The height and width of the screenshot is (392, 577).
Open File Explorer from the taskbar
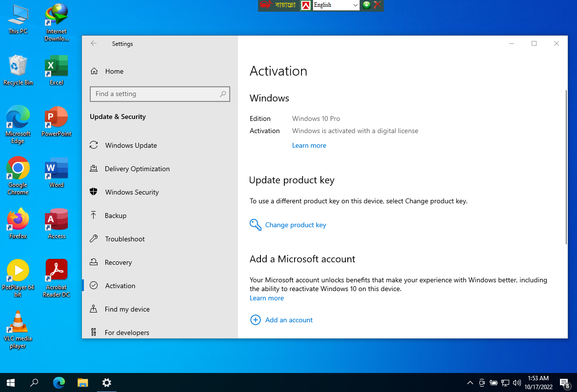[83, 383]
